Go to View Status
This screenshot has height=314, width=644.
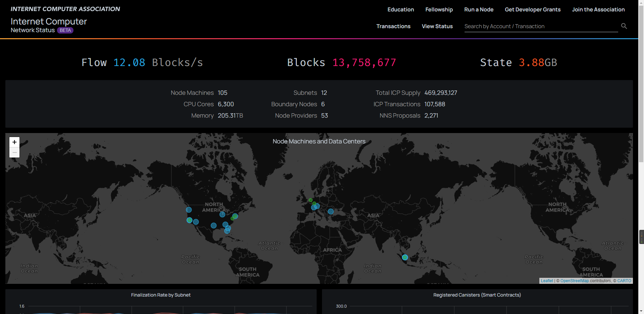point(437,26)
